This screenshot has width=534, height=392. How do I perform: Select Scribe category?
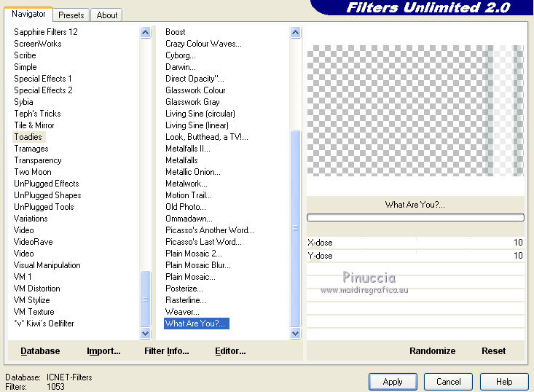[x=25, y=55]
